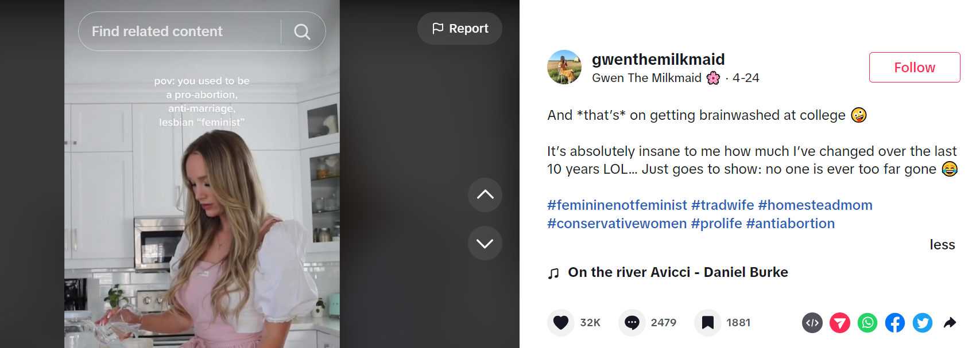
Task: Report this video
Action: pos(460,29)
